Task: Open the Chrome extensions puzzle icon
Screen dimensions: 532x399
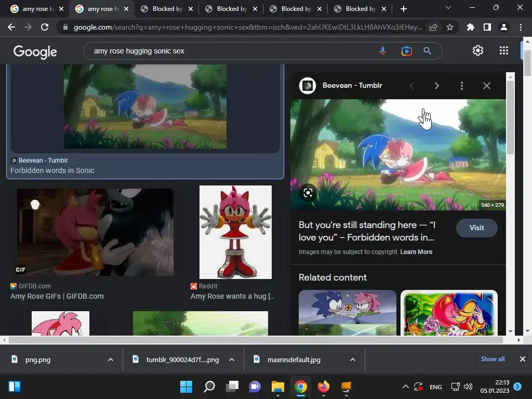Action: pos(471,27)
